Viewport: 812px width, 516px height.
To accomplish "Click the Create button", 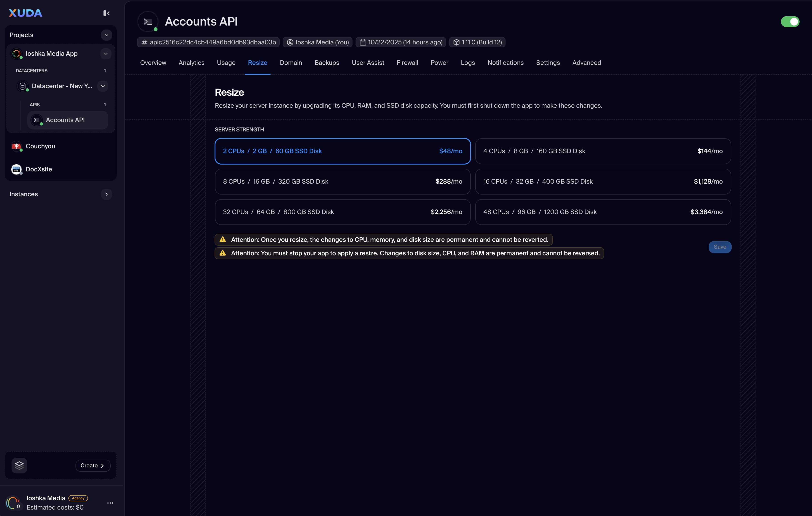I will click(x=92, y=465).
